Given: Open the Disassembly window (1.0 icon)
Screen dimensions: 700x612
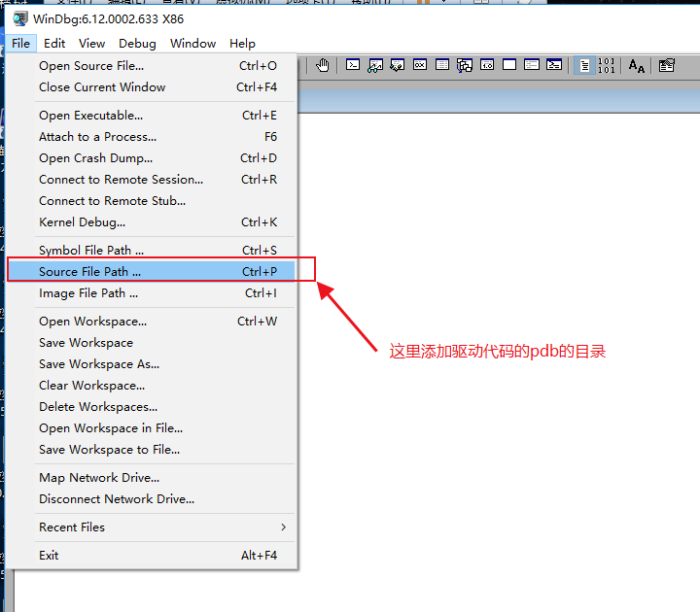Looking at the screenshot, I should (487, 65).
